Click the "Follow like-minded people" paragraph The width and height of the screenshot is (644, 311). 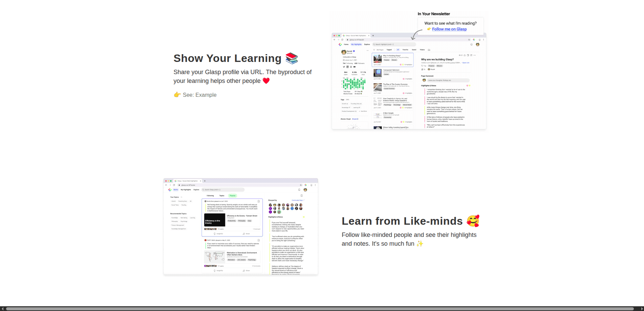[409, 239]
